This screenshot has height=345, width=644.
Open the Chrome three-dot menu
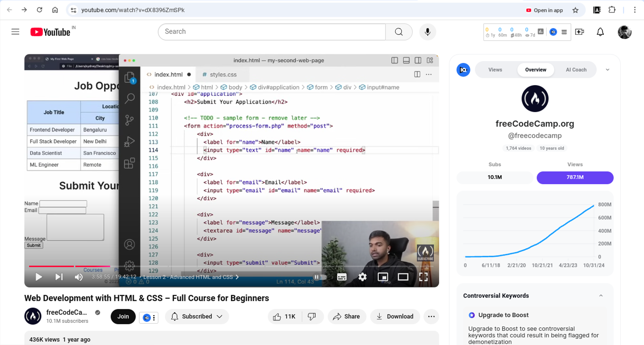pos(635,10)
